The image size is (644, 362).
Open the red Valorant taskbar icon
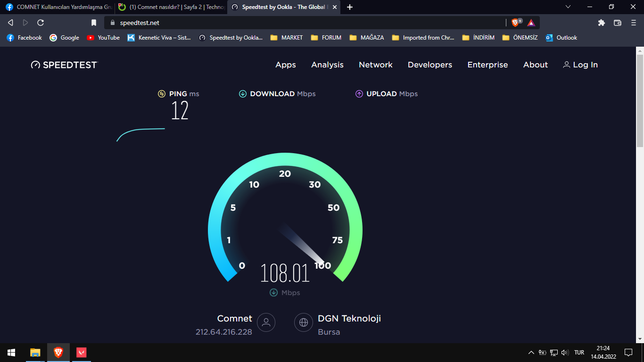pyautogui.click(x=81, y=353)
